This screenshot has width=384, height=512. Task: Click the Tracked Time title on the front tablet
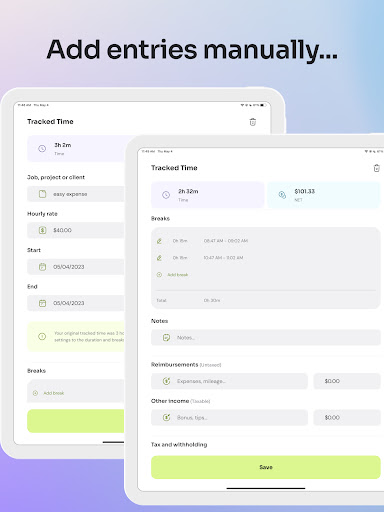[174, 168]
